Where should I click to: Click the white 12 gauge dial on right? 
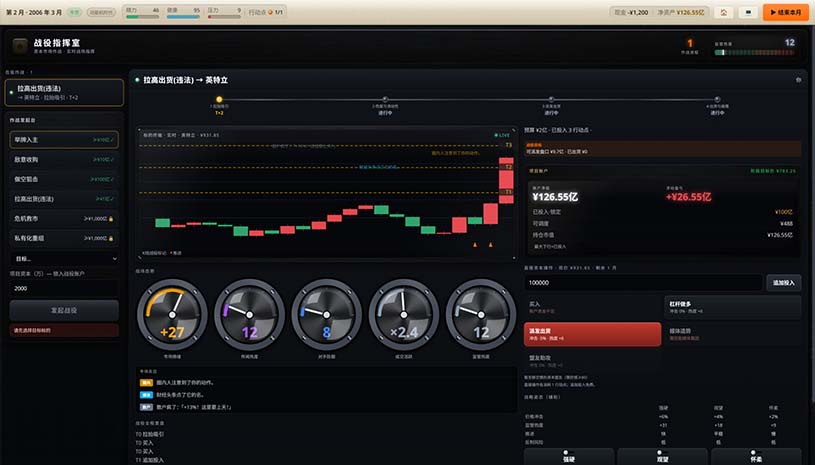(x=481, y=314)
